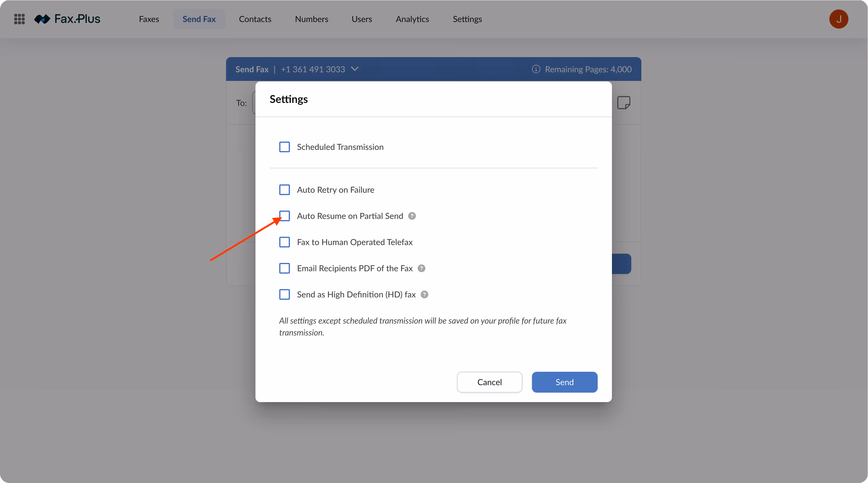Click the Remaining Pages info icon
The width and height of the screenshot is (868, 483).
tap(536, 69)
